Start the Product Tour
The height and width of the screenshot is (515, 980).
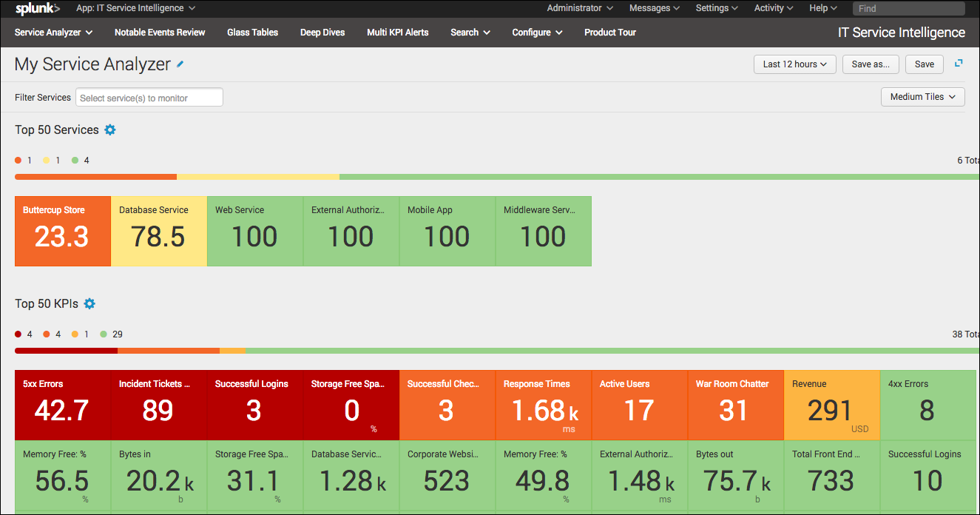(x=610, y=33)
